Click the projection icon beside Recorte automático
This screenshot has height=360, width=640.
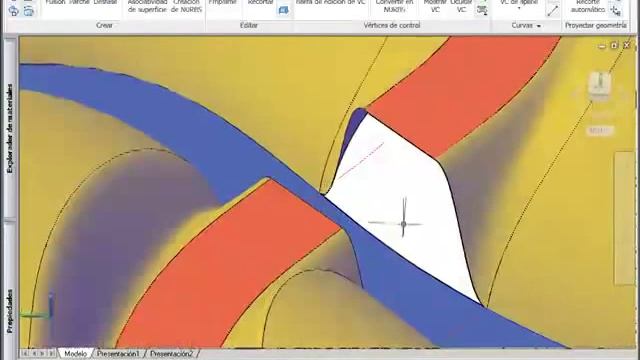click(x=616, y=10)
